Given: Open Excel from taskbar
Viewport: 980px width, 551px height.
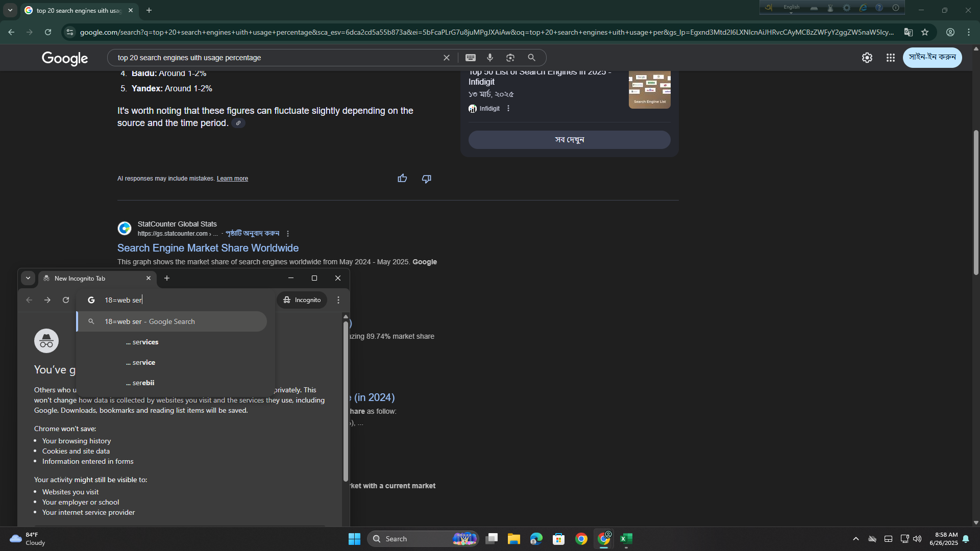Looking at the screenshot, I should pyautogui.click(x=626, y=539).
